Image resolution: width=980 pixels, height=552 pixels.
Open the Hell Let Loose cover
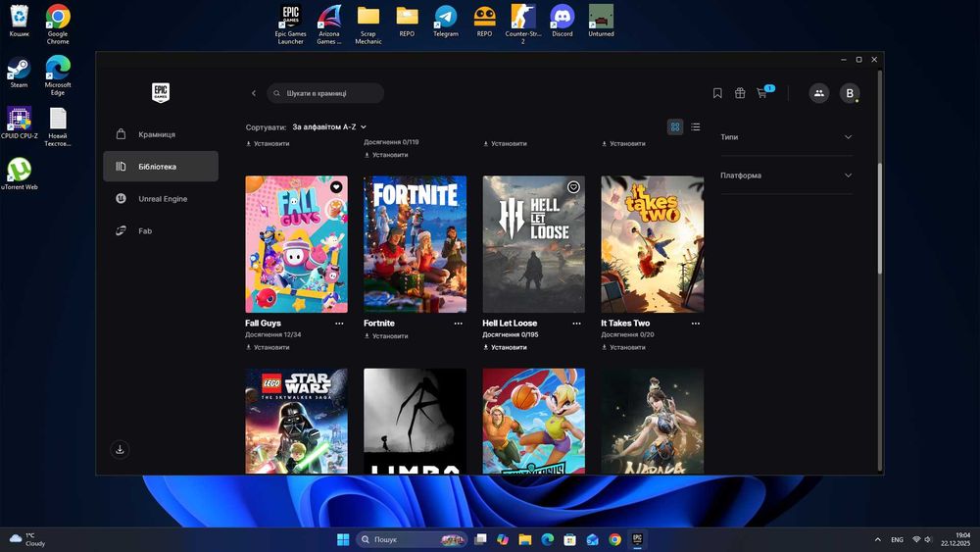534,244
